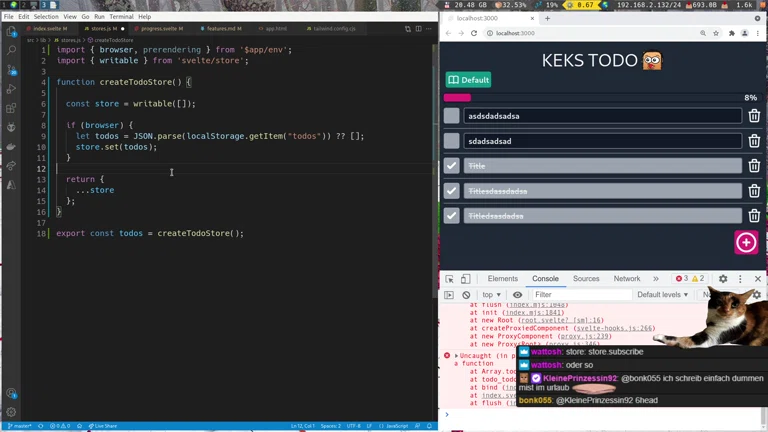Screen dimensions: 768x432
Task: Switch to the tailwind.config.cjs editor tab
Action: click(x=332, y=29)
